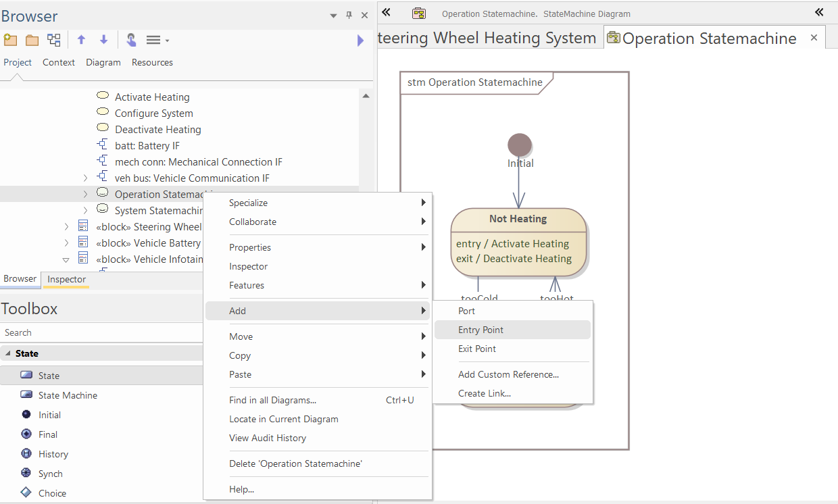Viewport: 838px width, 504px height.
Task: Open the Resources tab in Browser
Action: (152, 62)
